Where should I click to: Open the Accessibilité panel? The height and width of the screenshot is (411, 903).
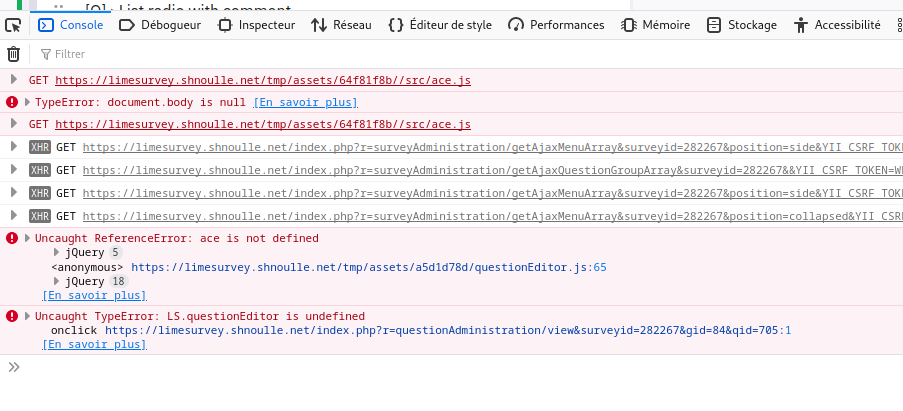point(837,25)
